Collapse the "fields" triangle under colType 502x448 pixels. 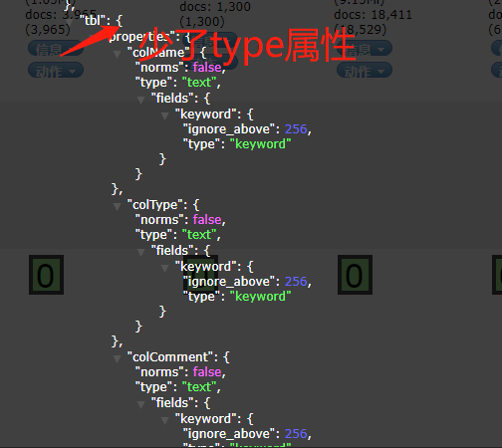[x=140, y=252]
